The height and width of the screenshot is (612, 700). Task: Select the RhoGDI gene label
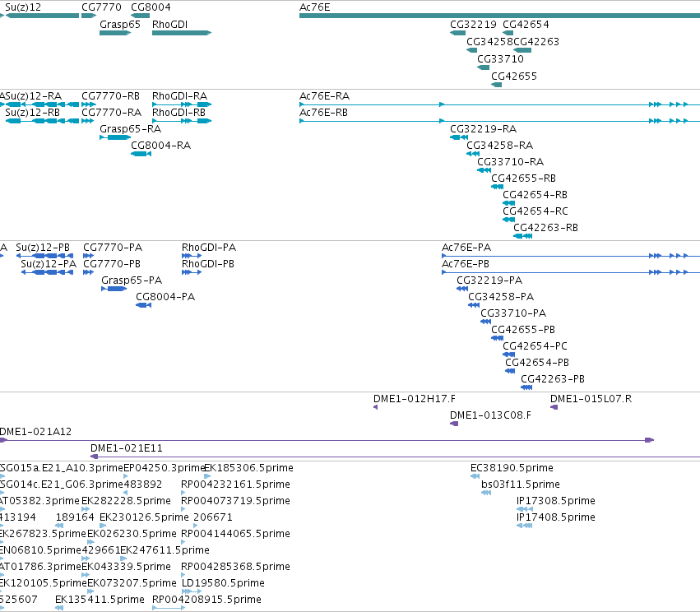pyautogui.click(x=169, y=25)
